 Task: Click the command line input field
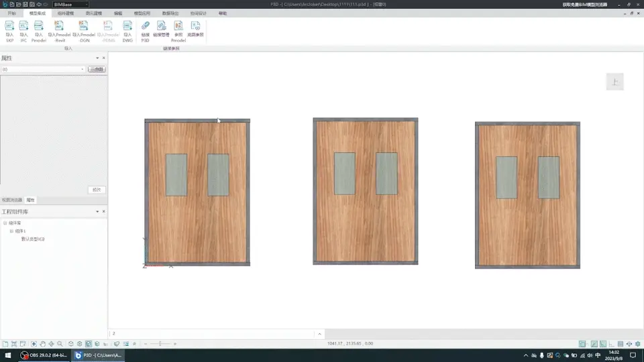tap(213, 334)
